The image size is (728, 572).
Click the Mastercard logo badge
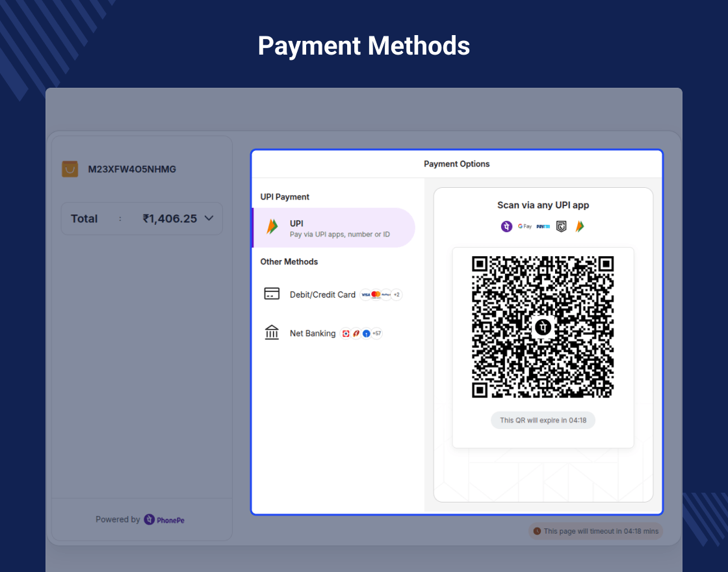[376, 294]
